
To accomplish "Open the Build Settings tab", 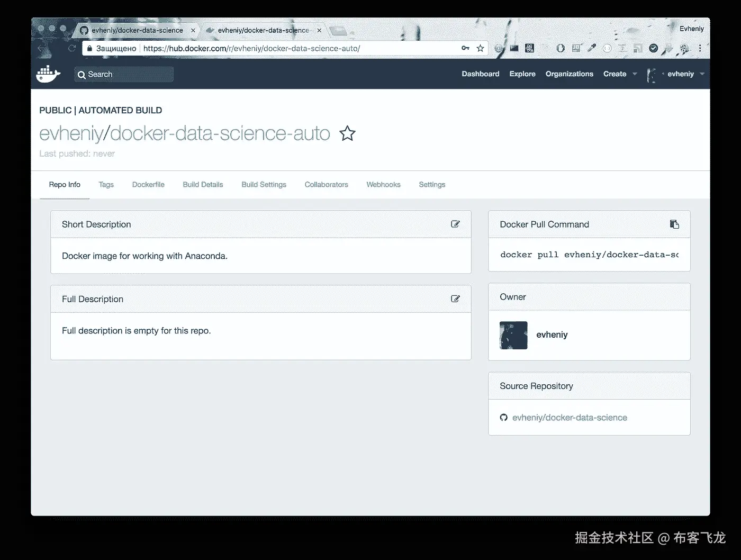I will tap(264, 185).
